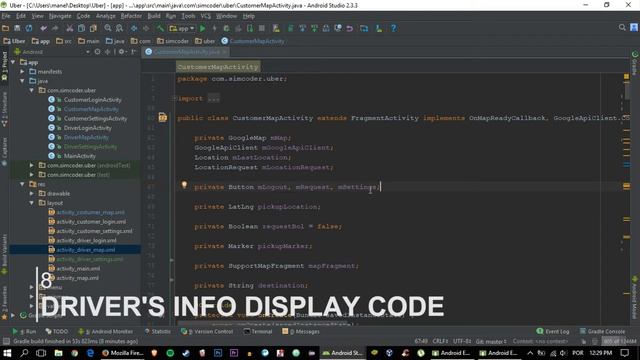Open DriverLoginActivity class file
The image size is (640, 360).
[88, 128]
